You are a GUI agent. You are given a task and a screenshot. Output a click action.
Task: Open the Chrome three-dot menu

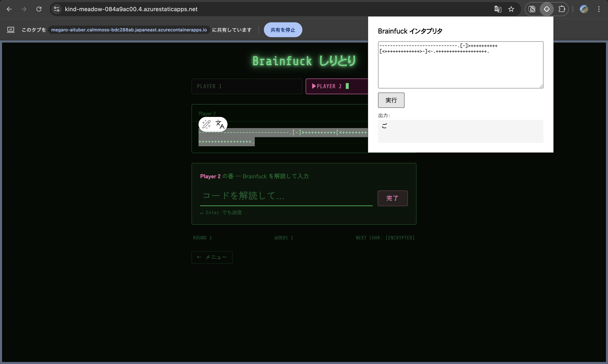click(599, 9)
